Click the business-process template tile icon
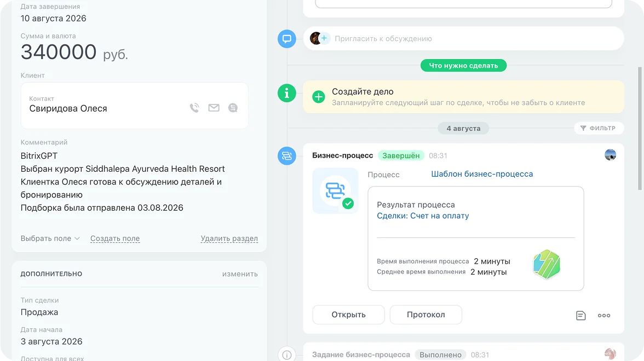Screen dimensions: 644x361 [335, 191]
